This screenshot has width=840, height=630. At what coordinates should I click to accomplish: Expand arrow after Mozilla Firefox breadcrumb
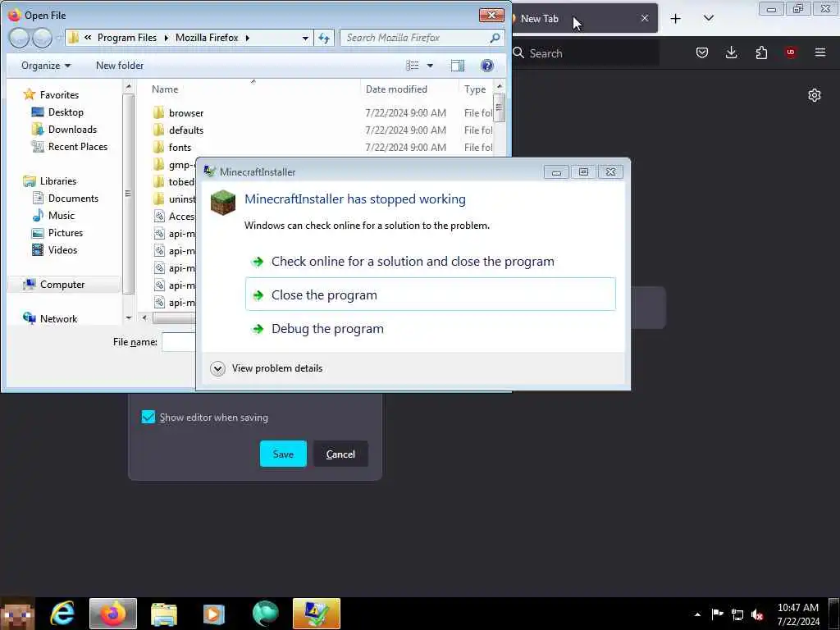coord(248,38)
